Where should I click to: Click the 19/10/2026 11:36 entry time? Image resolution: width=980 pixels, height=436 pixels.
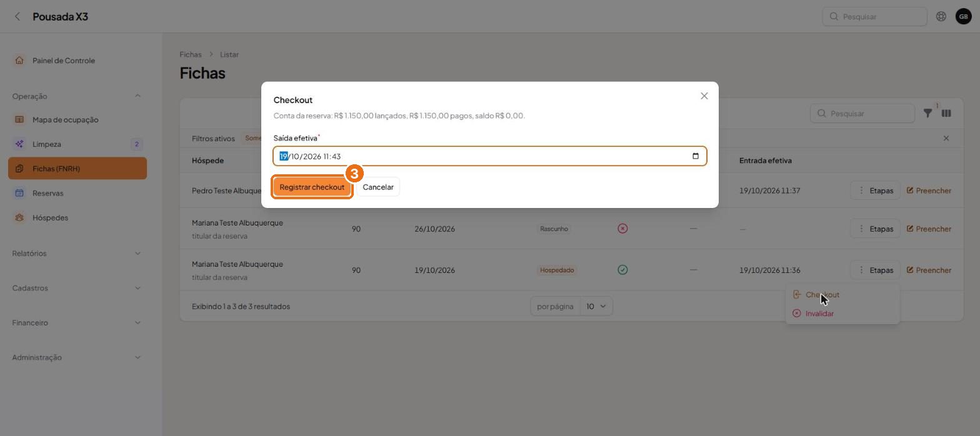coord(769,270)
